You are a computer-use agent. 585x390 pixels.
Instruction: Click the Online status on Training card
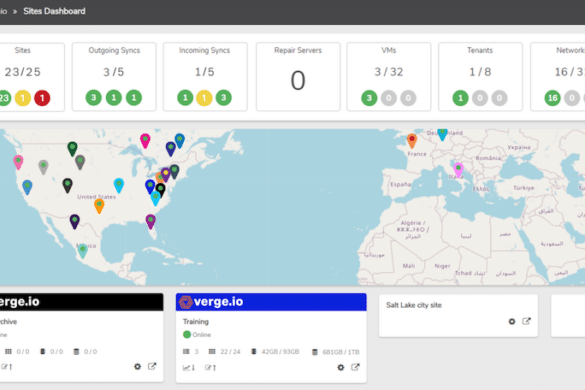pos(197,334)
